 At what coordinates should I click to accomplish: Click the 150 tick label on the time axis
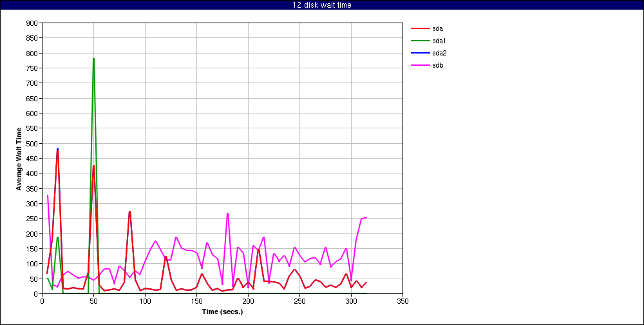coord(196,301)
